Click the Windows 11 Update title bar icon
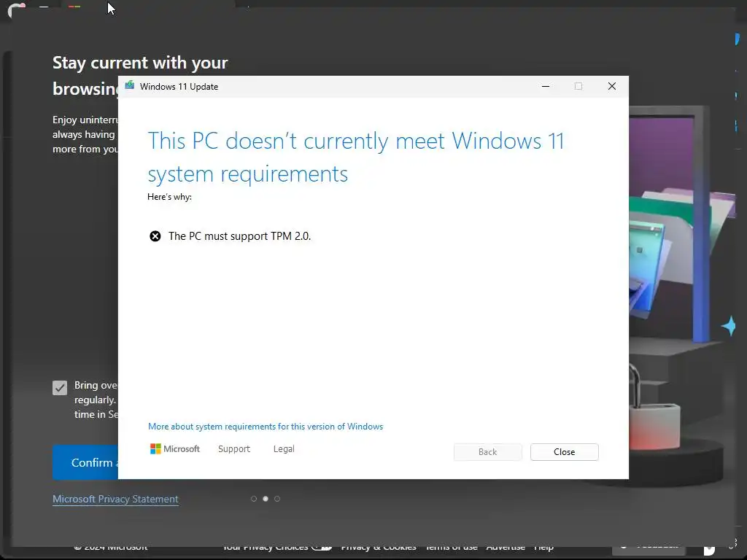 point(130,86)
